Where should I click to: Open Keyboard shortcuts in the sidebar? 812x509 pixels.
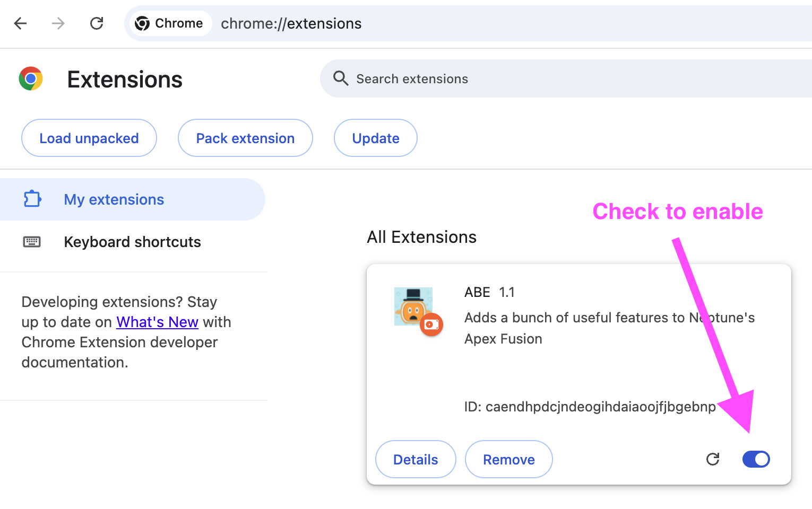pos(133,242)
